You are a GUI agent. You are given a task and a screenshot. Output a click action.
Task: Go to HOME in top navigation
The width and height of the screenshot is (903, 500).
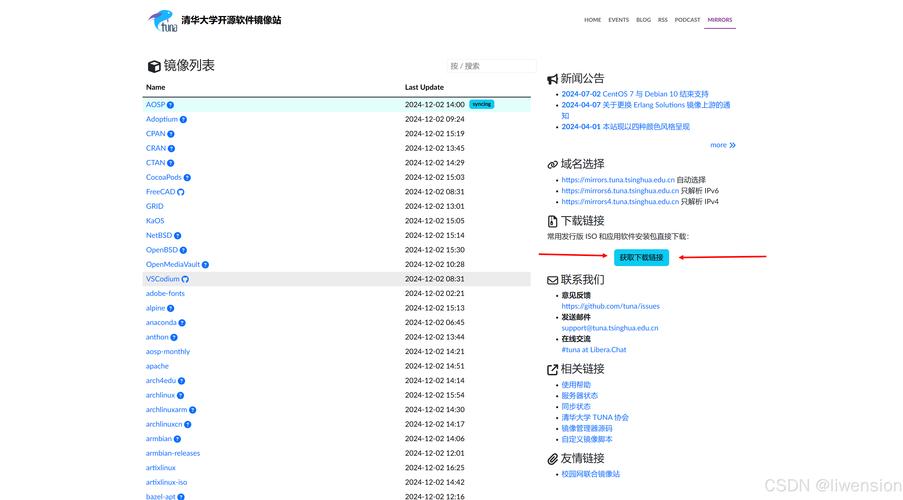[x=593, y=20]
